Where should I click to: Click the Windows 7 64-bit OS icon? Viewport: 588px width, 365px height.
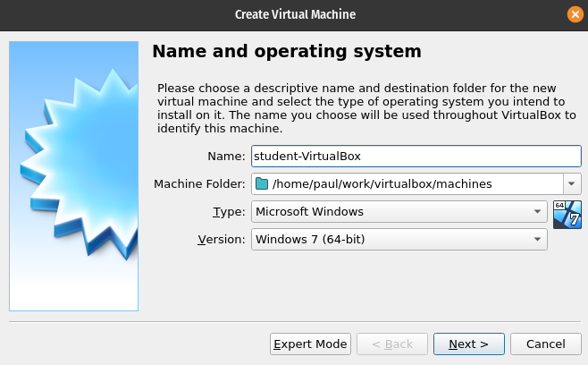pos(567,215)
